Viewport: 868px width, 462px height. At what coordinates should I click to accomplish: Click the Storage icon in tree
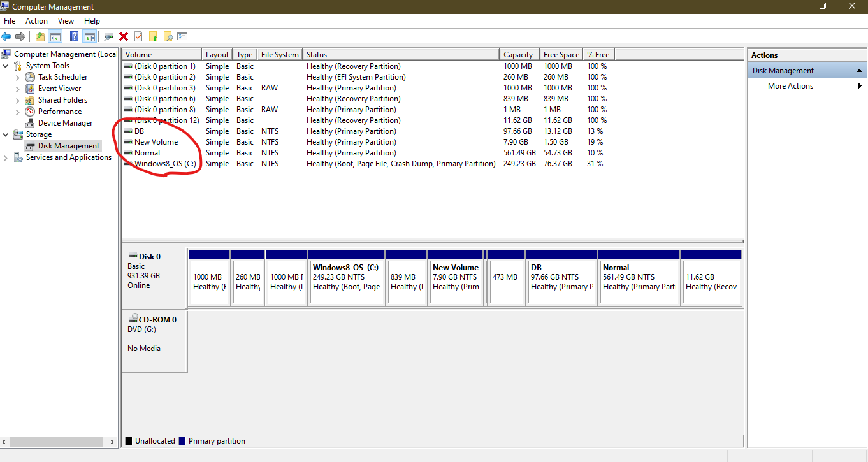point(18,134)
